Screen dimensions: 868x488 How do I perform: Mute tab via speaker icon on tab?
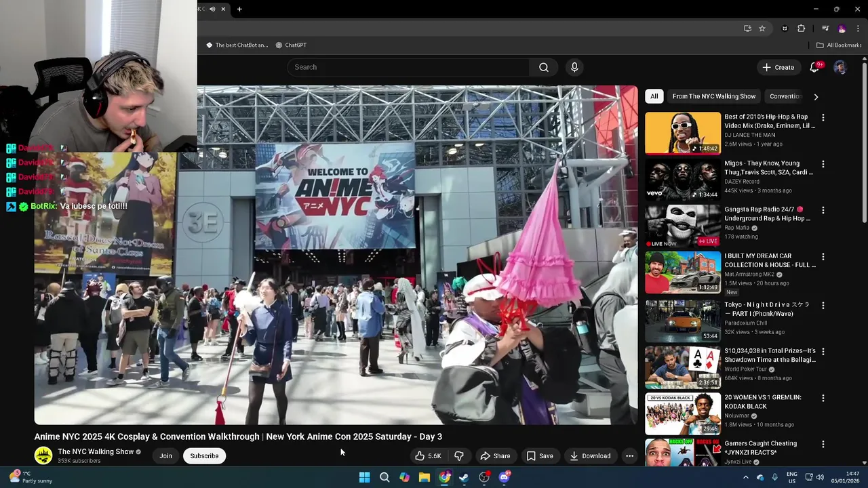[x=212, y=9]
